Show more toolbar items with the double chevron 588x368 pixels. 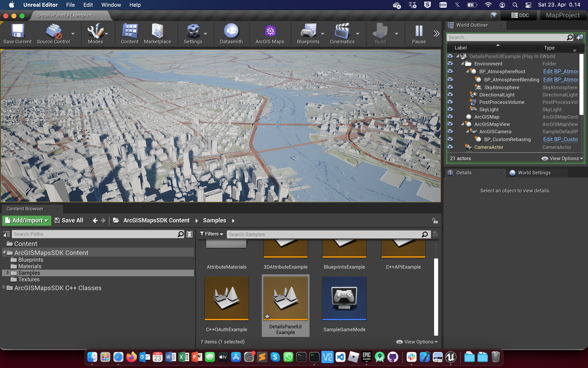pyautogui.click(x=436, y=34)
